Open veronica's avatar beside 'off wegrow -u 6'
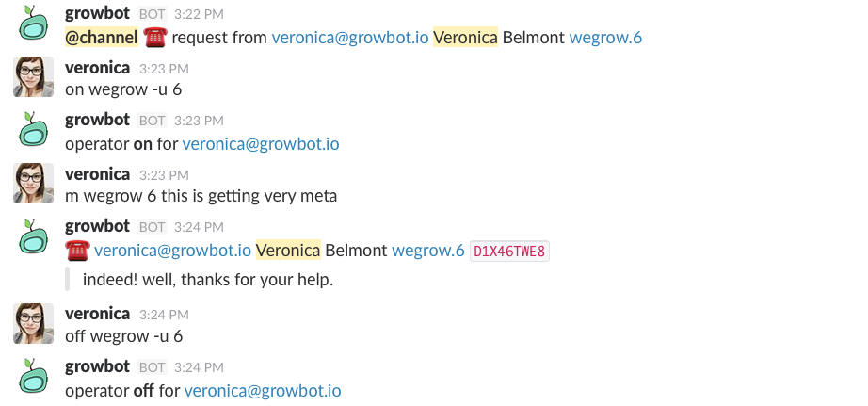868x406 pixels. (33, 323)
